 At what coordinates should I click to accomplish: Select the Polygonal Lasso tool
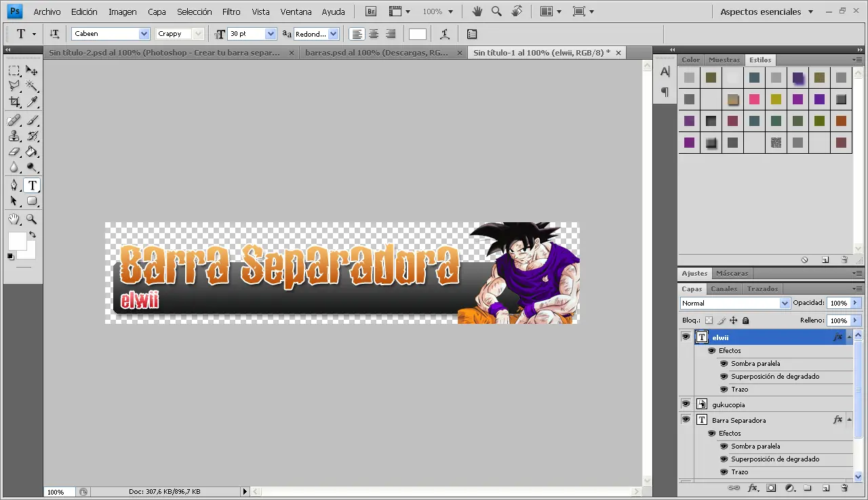pos(14,86)
